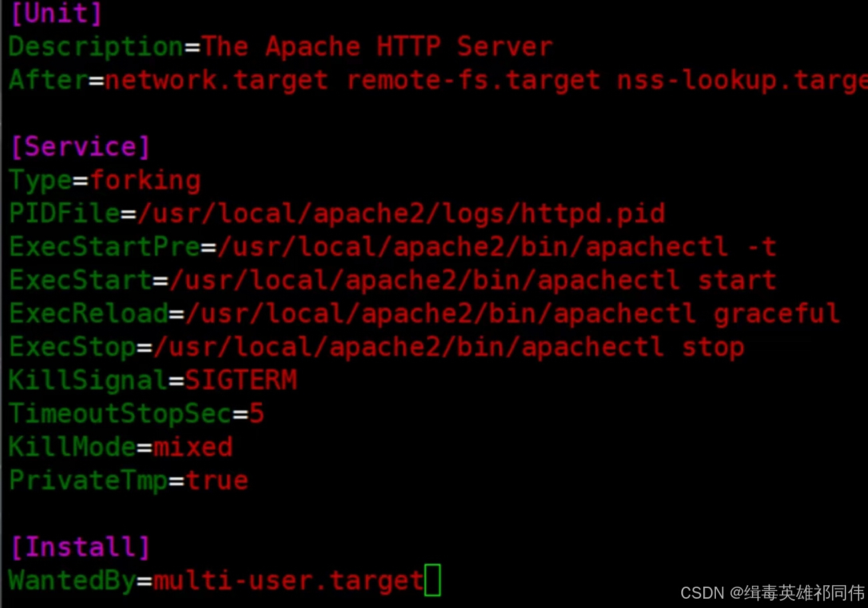Click the Type key text
The width and height of the screenshot is (868, 608).
[40, 181]
